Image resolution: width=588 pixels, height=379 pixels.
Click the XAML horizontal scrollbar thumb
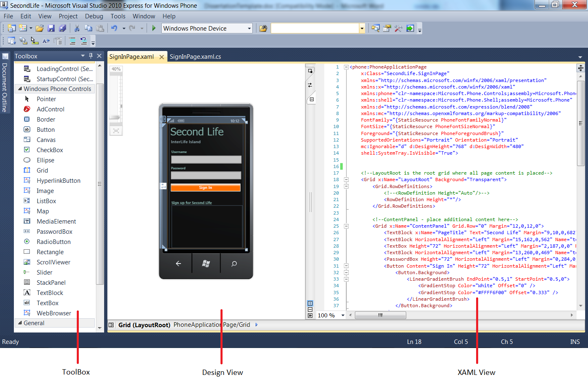pos(381,315)
